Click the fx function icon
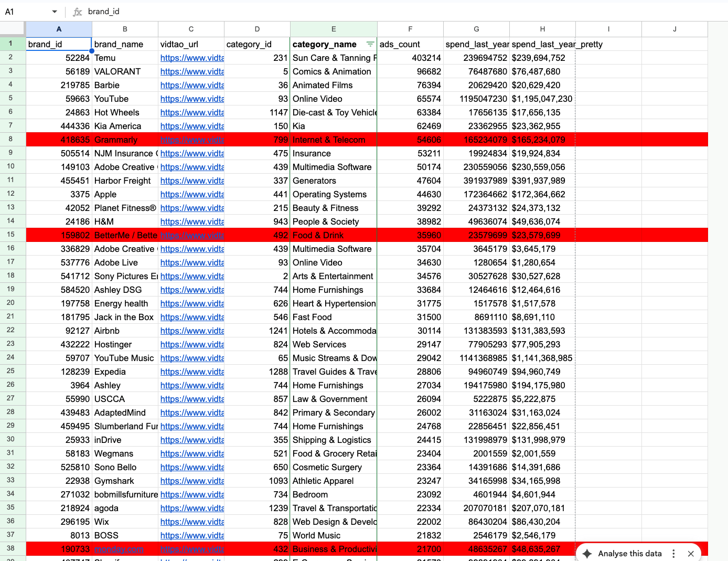 click(77, 12)
